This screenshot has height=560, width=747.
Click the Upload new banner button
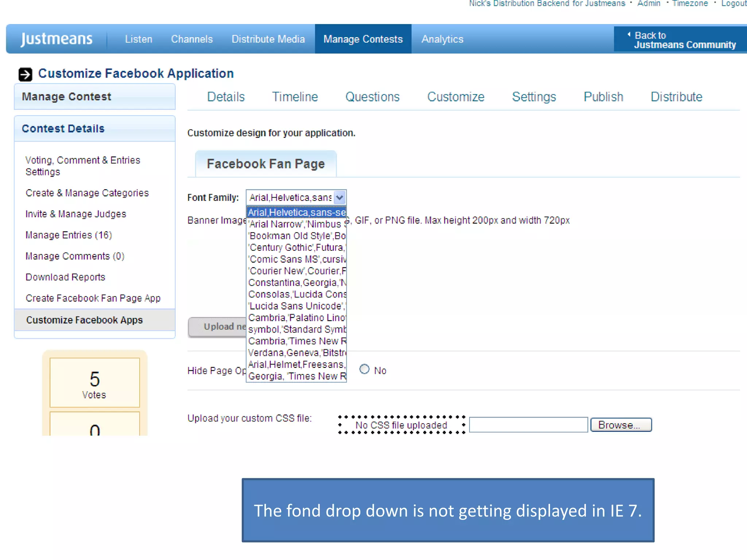click(217, 327)
